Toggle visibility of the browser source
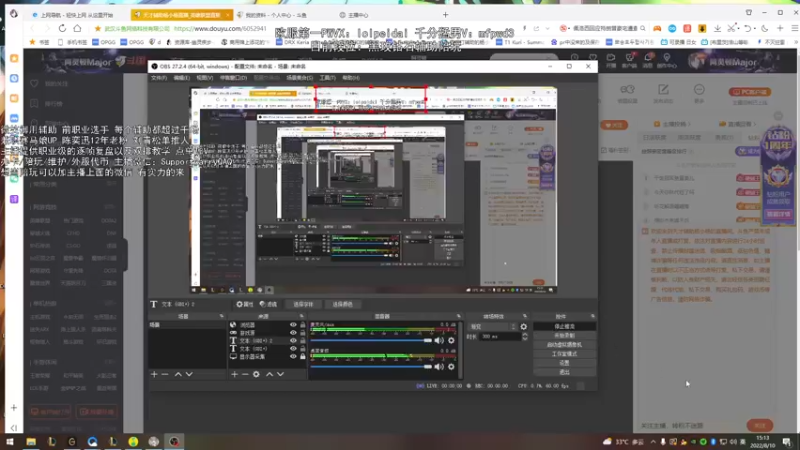The height and width of the screenshot is (450, 800). click(293, 324)
